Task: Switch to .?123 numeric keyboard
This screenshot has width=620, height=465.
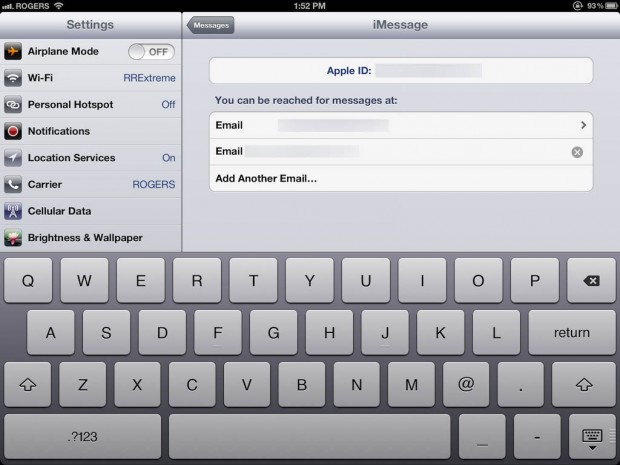Action: click(83, 437)
